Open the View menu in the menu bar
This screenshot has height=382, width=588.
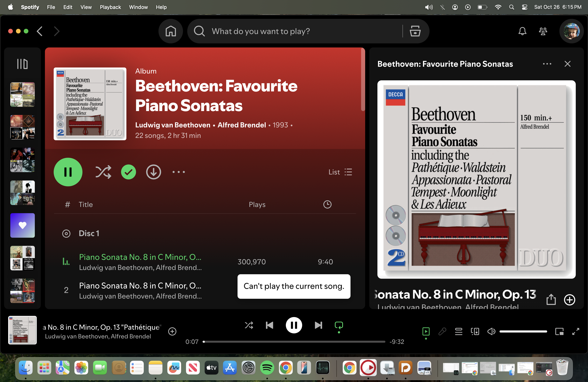86,7
